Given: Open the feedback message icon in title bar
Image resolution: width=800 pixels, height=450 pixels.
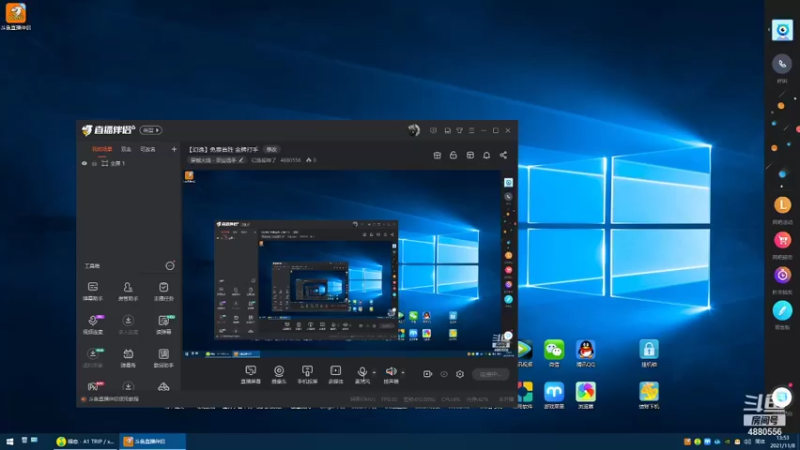Looking at the screenshot, I should pyautogui.click(x=433, y=131).
